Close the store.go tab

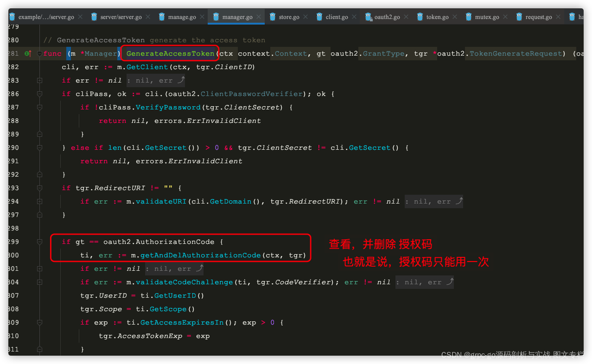pyautogui.click(x=306, y=17)
